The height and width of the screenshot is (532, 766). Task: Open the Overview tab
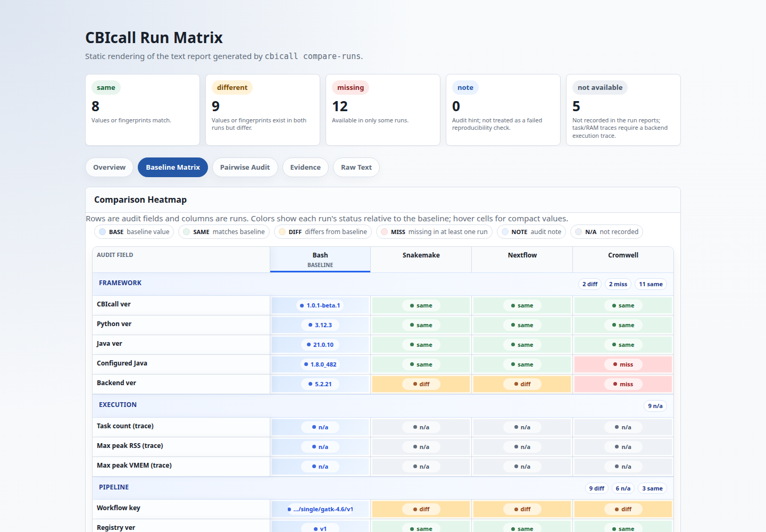tap(109, 167)
